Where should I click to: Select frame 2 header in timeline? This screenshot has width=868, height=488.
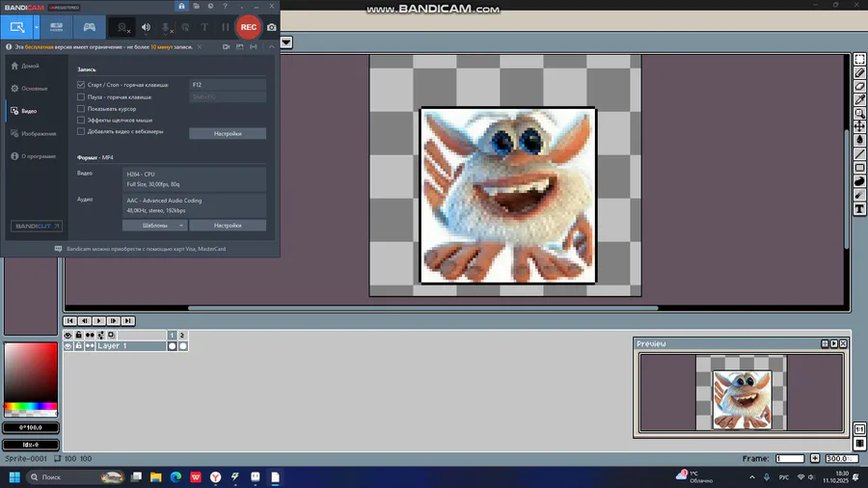[x=182, y=336]
